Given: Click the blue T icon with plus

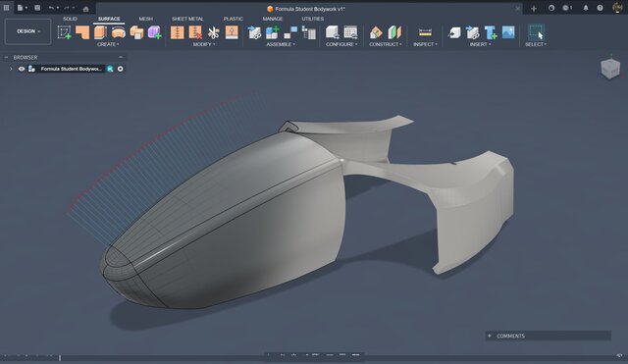Looking at the screenshot, I should tap(491, 32).
